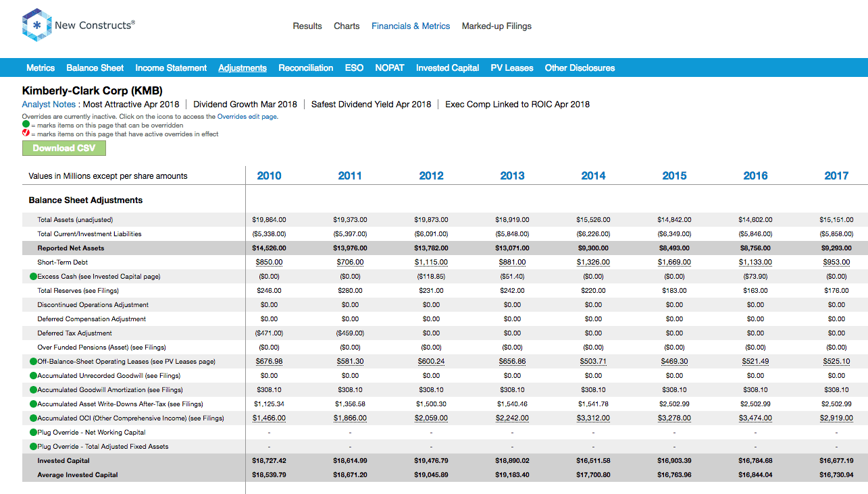Select the Adjustments tab

pyautogui.click(x=242, y=68)
